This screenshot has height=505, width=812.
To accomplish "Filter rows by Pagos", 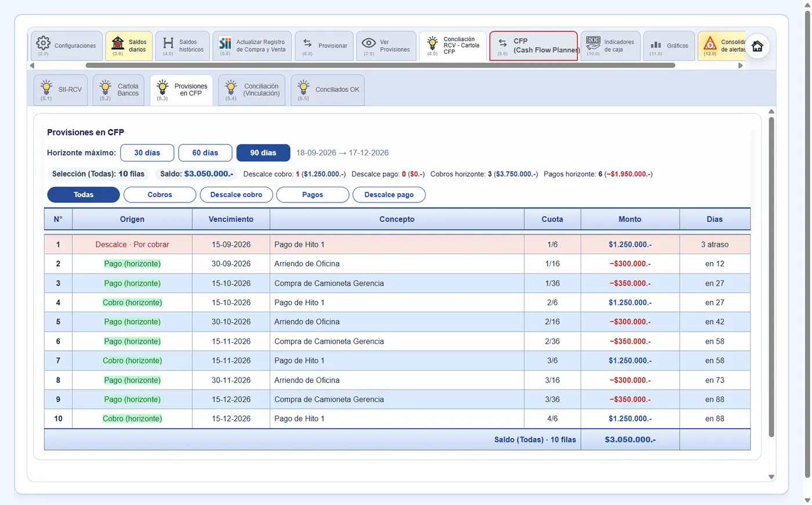I will point(313,195).
